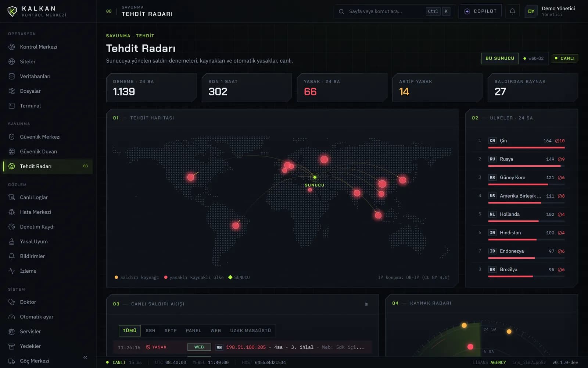This screenshot has height=368, width=588.
Task: Collapse the sidebar with double chevron
Action: [x=85, y=357]
